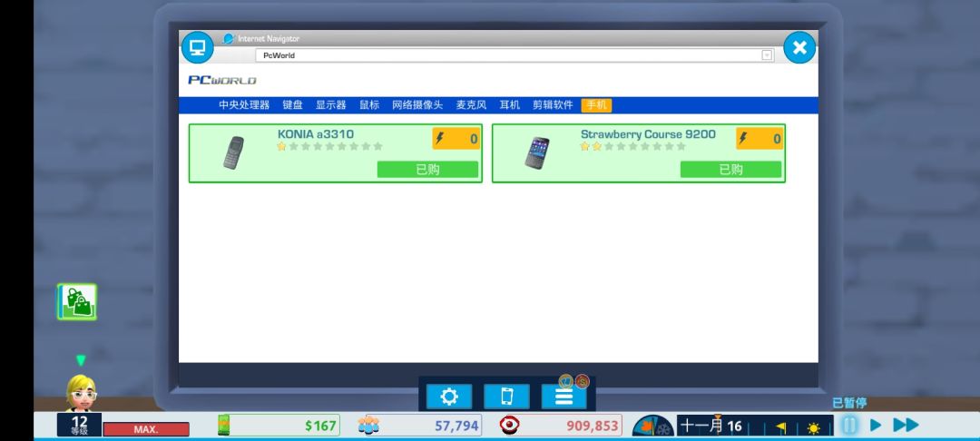Click the KONIA a3310 phone image

(x=233, y=152)
